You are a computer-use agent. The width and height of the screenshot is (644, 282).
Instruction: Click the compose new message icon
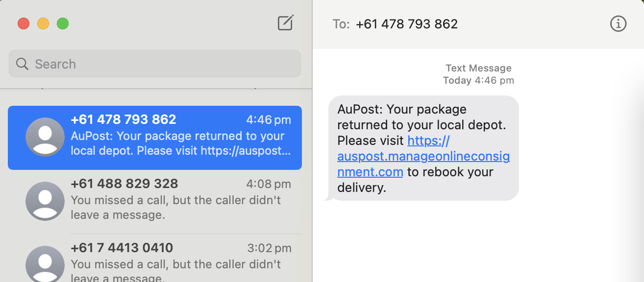click(x=285, y=23)
